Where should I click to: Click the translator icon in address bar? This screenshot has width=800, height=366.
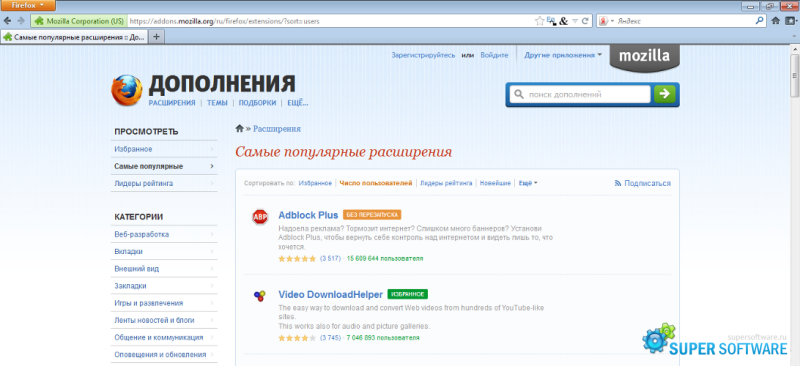click(551, 21)
